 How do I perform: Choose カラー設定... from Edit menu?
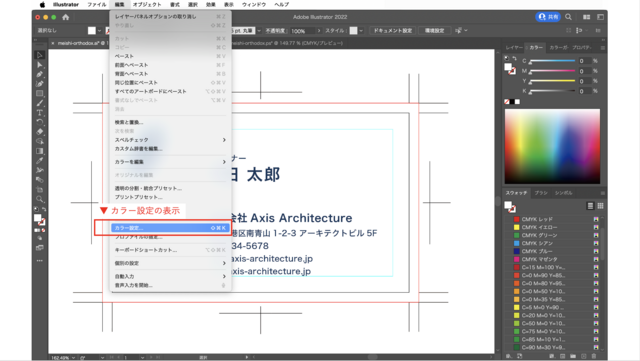pos(170,228)
